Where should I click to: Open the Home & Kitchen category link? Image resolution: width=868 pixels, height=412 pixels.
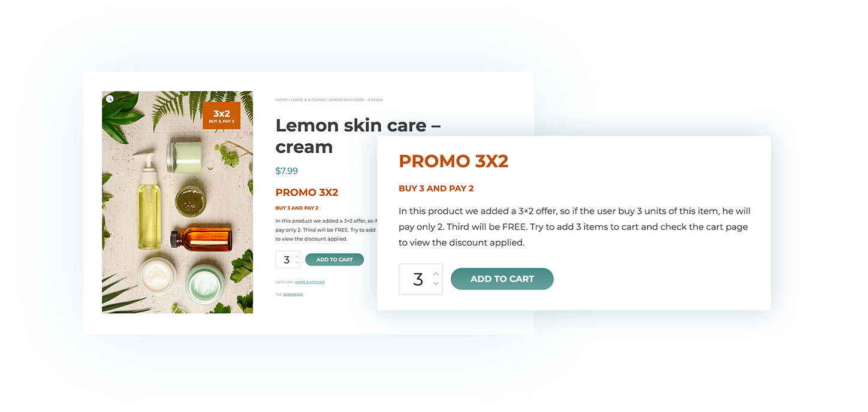click(x=309, y=282)
